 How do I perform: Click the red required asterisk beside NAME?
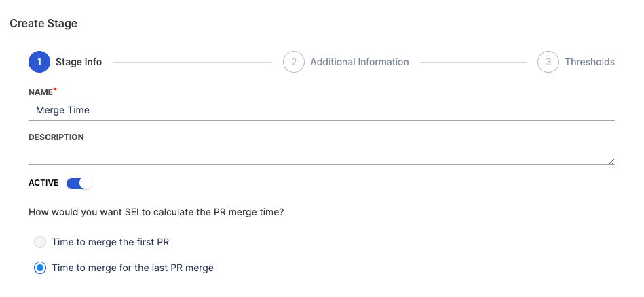pyautogui.click(x=54, y=90)
